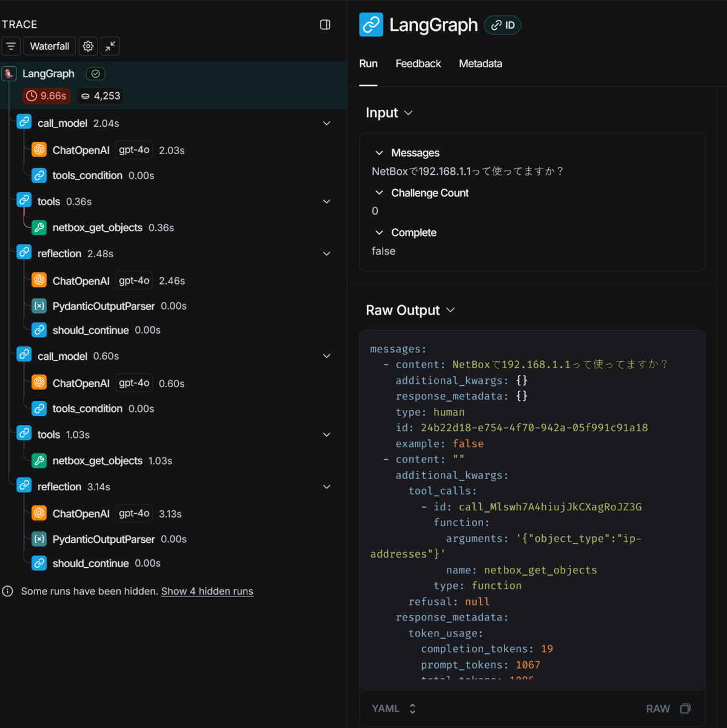
Task: Click the input message text NetBoxで192.168.1.1
Action: click(x=467, y=172)
